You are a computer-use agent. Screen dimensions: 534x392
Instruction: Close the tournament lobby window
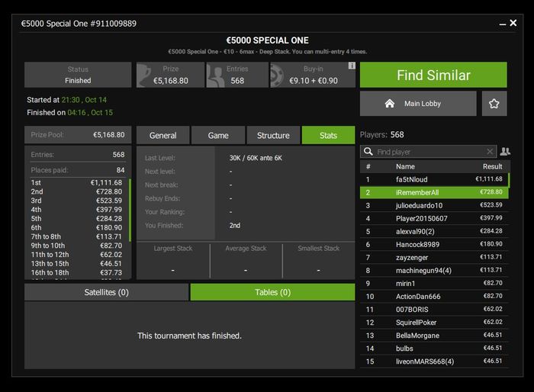pyautogui.click(x=513, y=23)
